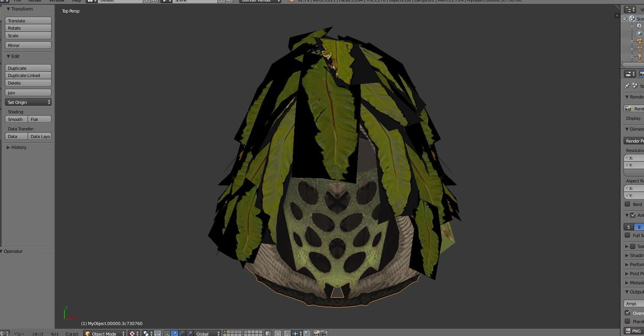Toggle the Anti-Aliasing checkbox

pyautogui.click(x=633, y=215)
